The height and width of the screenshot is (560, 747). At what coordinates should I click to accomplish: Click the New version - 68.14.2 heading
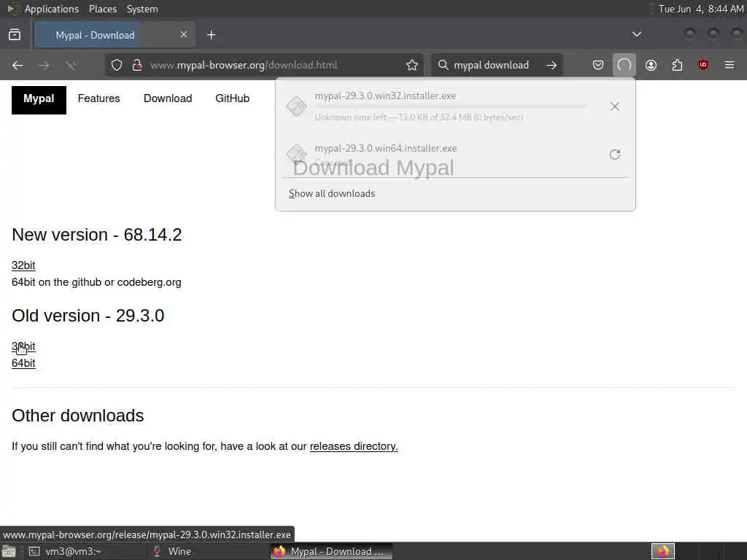click(97, 235)
